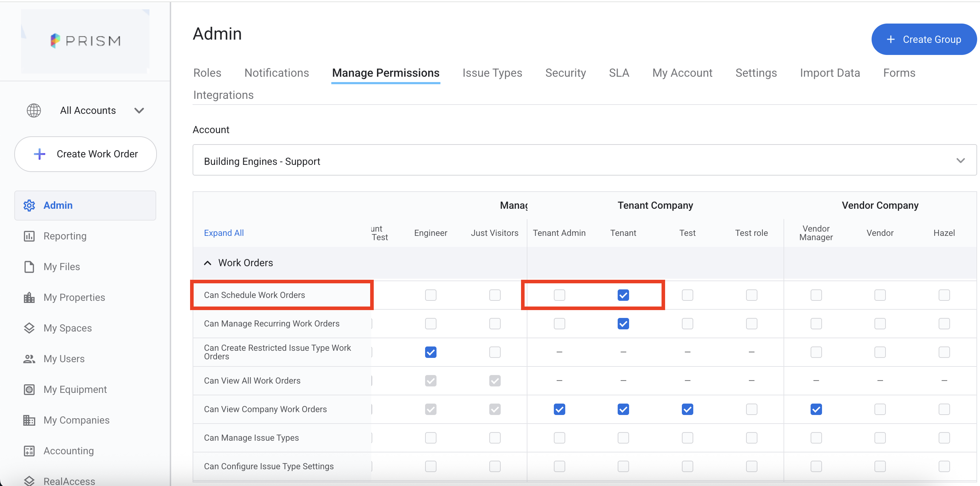The image size is (980, 486).
Task: Click the plus icon in Create Group
Action: pos(890,39)
